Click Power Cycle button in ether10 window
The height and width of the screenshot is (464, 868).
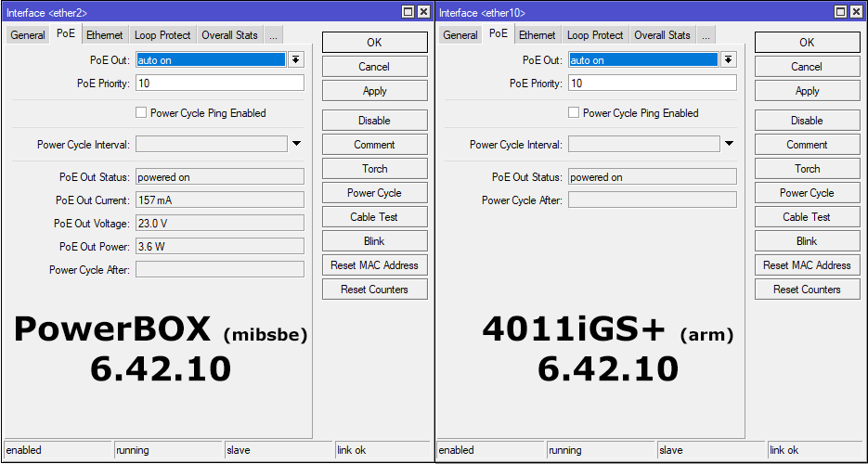click(x=807, y=193)
